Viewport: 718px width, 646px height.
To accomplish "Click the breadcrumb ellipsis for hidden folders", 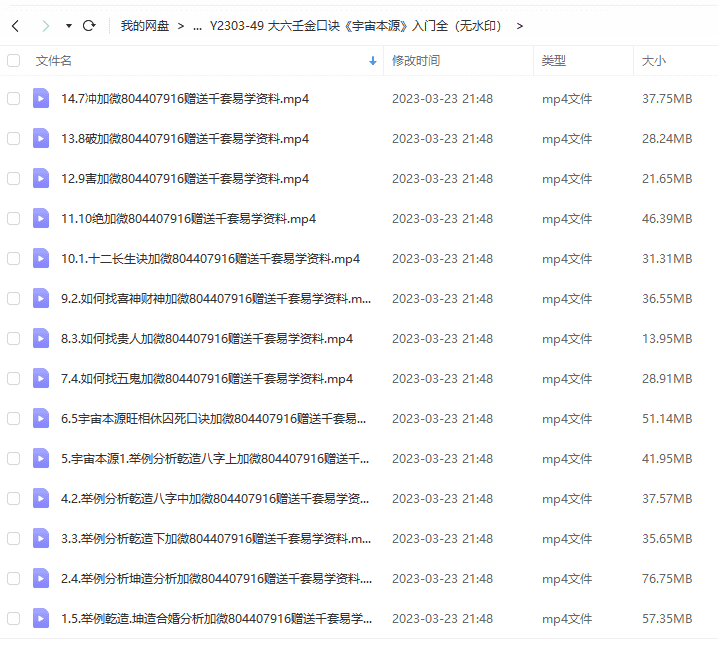I will [x=195, y=25].
